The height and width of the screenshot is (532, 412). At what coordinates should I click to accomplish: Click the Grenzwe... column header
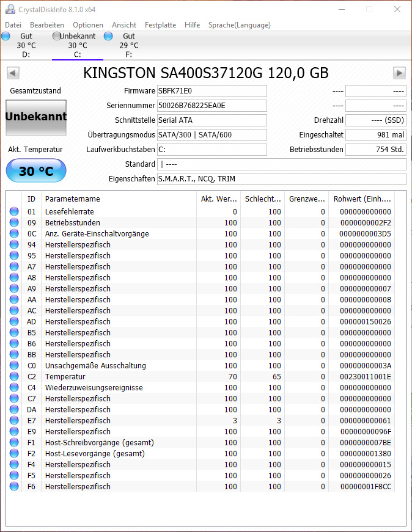(307, 199)
